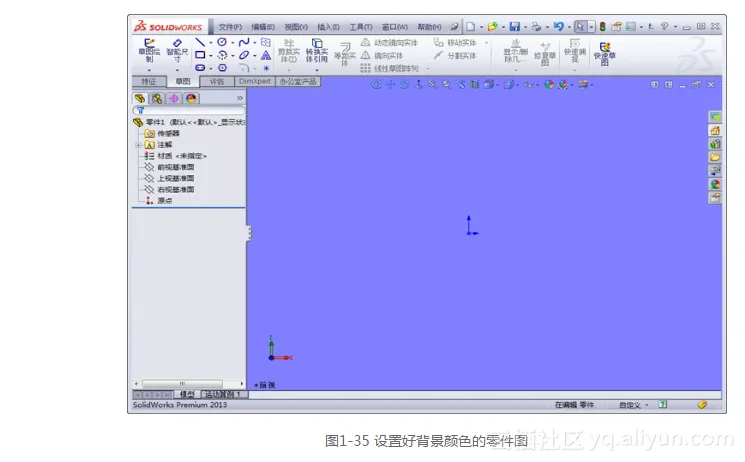Open the 文件(F) menu
Screen dimensions: 745x462
pos(230,27)
